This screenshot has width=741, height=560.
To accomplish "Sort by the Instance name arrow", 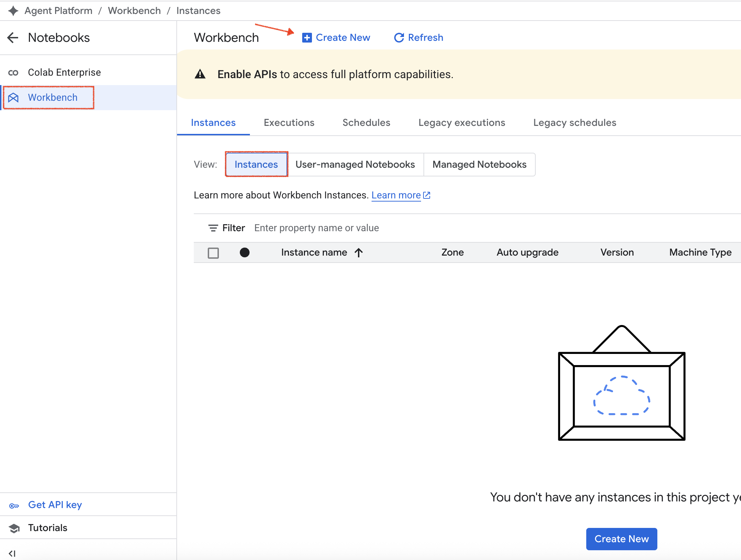I will [x=359, y=252].
